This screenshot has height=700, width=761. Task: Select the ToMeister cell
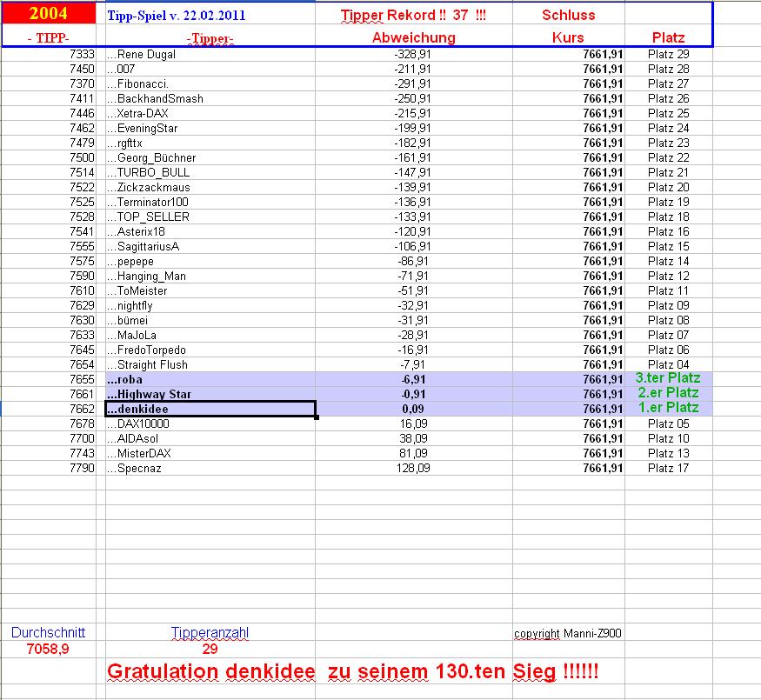pos(210,291)
